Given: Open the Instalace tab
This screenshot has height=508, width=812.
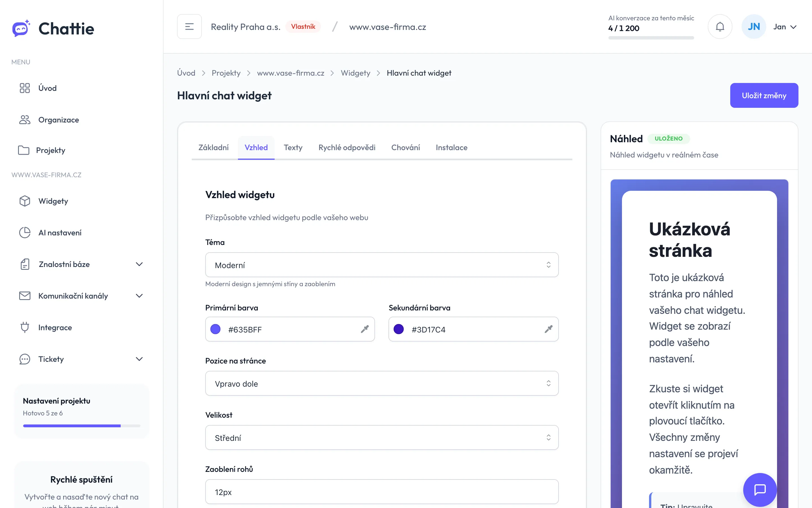Looking at the screenshot, I should point(451,148).
